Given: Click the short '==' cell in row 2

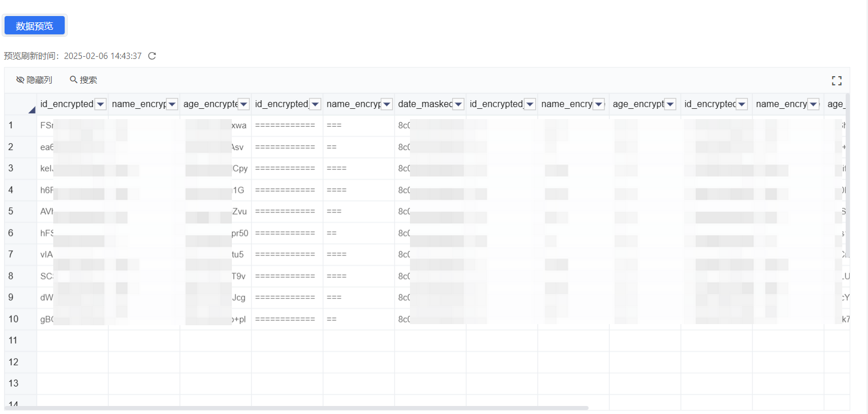Looking at the screenshot, I should [359, 147].
